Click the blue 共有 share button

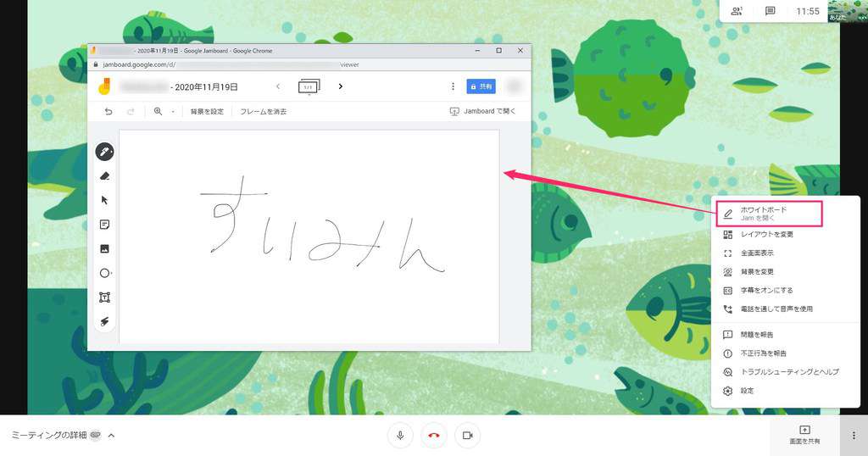point(481,86)
